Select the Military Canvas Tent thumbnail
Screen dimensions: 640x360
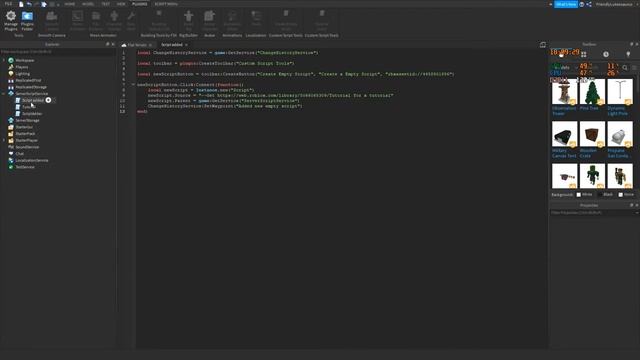[x=564, y=134]
